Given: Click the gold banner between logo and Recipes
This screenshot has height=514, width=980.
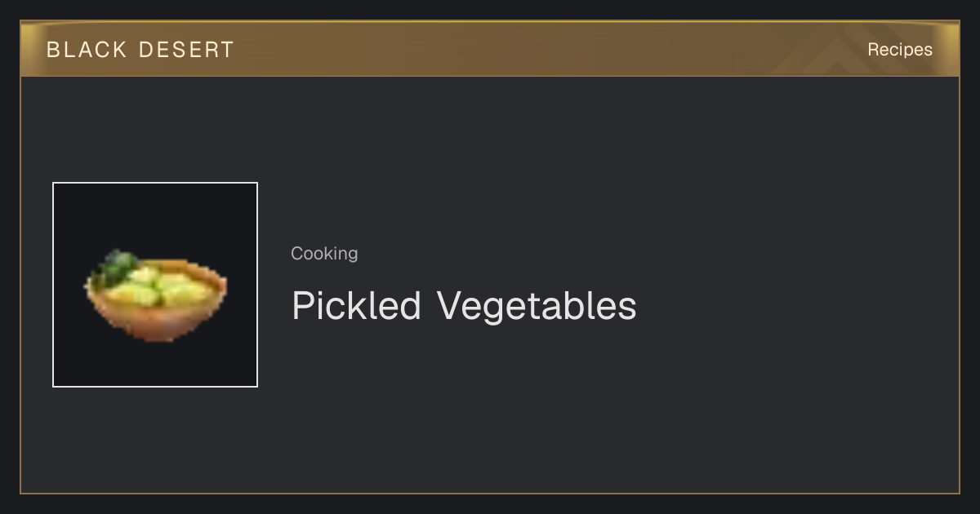Looking at the screenshot, I should click(x=547, y=50).
